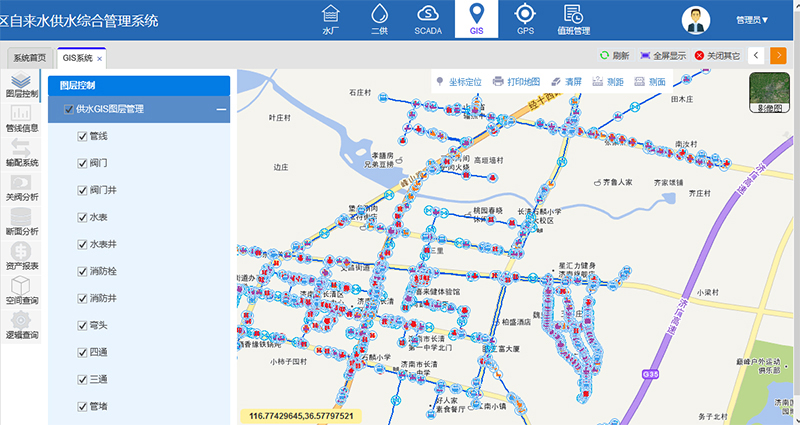Open the 水厂 module icon
This screenshot has height=425, width=800.
pyautogui.click(x=331, y=18)
